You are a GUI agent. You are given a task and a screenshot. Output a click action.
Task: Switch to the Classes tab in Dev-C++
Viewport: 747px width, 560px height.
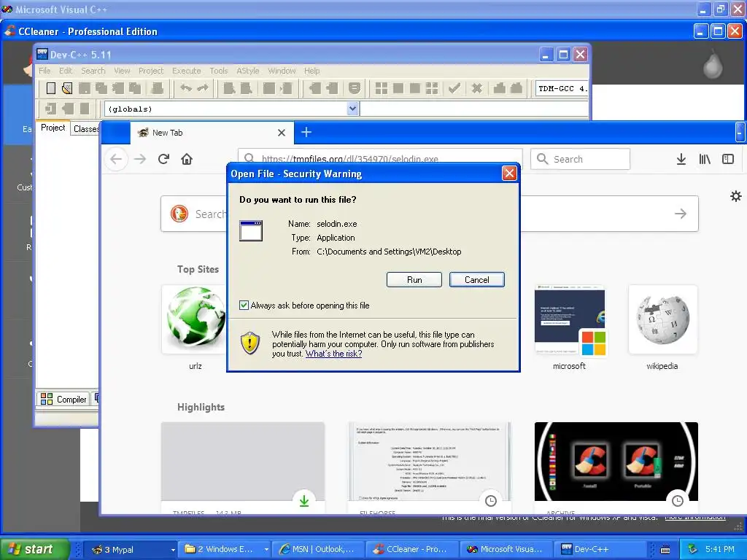click(85, 128)
